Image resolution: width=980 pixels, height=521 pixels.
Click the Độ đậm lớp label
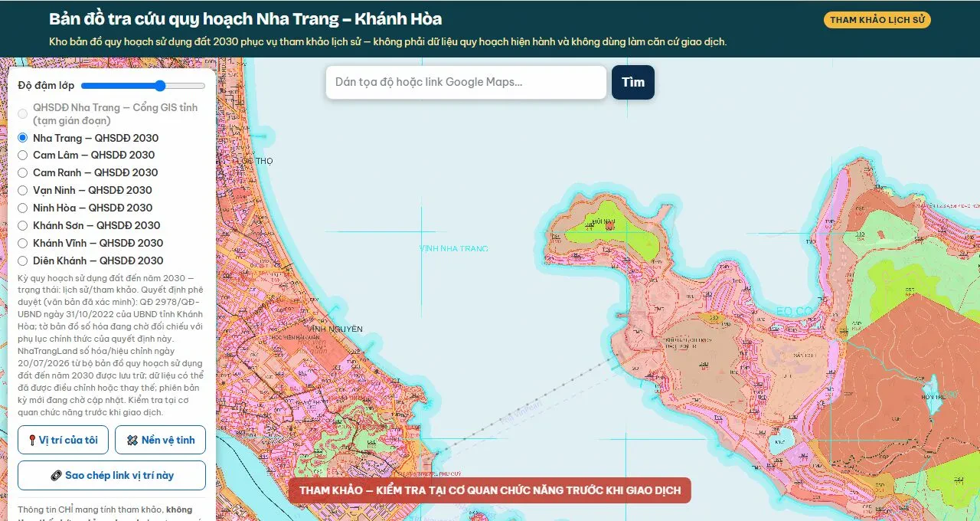47,86
